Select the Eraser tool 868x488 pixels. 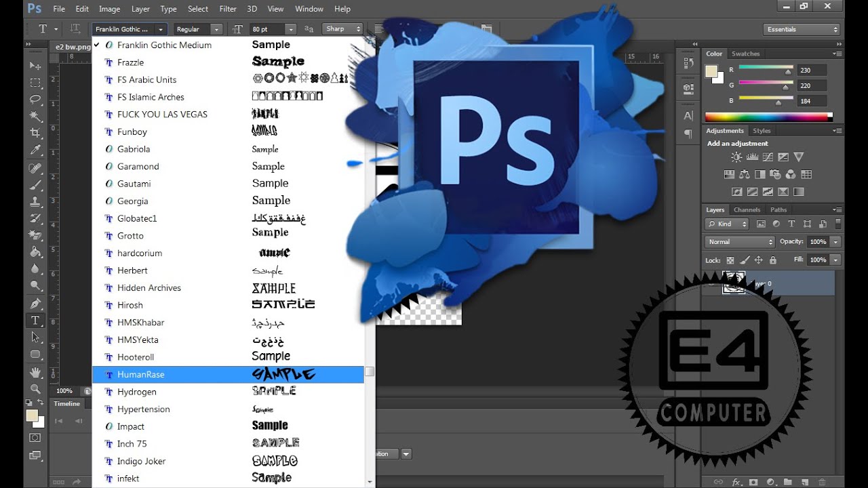35,235
